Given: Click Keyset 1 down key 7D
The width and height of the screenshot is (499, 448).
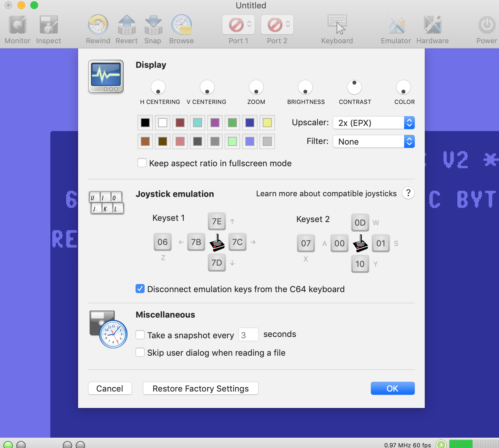Looking at the screenshot, I should [x=217, y=263].
